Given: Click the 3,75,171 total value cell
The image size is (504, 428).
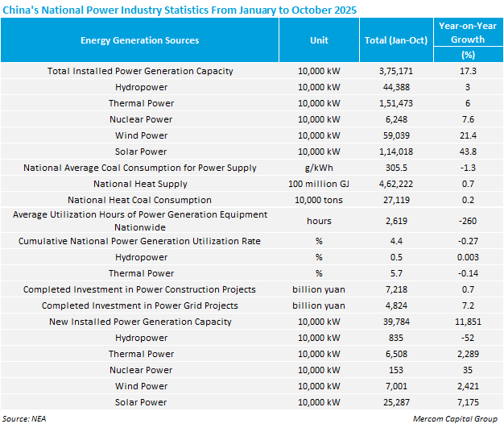Looking at the screenshot, I should (x=395, y=71).
